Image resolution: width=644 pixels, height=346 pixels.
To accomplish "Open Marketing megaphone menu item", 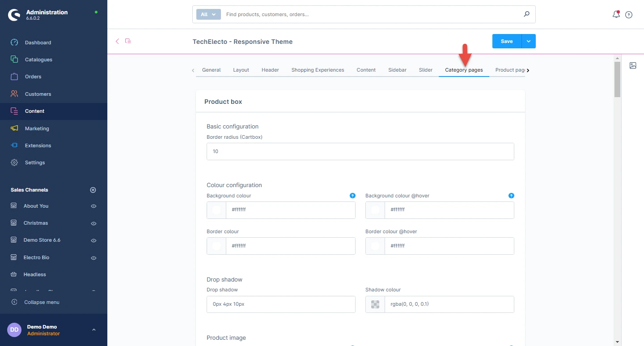I will [37, 128].
